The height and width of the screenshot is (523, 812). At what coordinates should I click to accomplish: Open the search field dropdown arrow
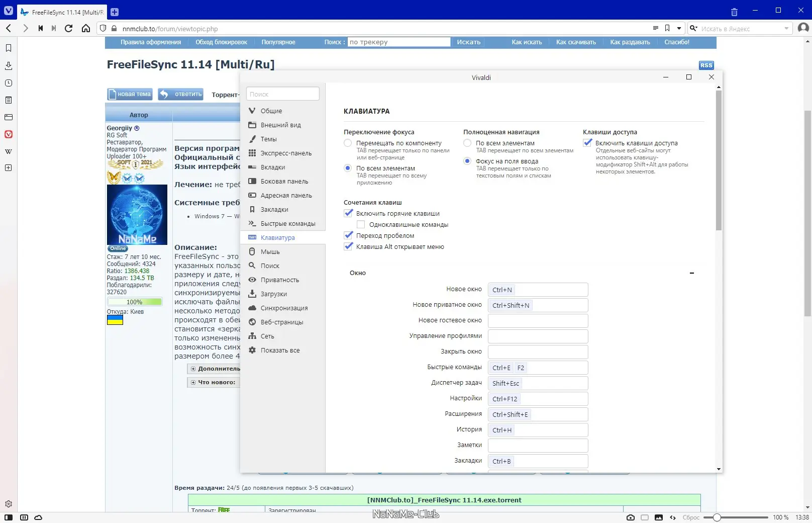(786, 29)
